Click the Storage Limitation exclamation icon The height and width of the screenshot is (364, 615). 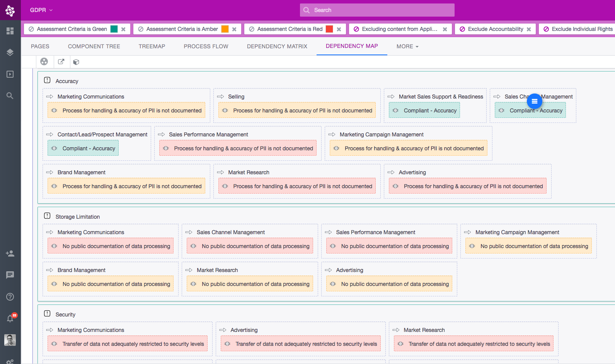47,216
